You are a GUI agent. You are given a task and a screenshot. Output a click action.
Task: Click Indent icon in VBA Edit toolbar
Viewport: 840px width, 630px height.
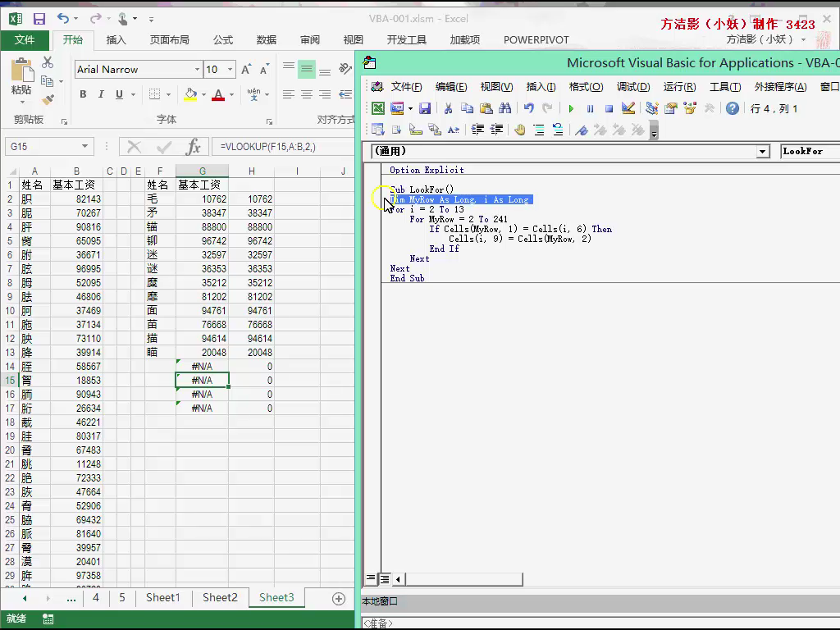pos(477,129)
